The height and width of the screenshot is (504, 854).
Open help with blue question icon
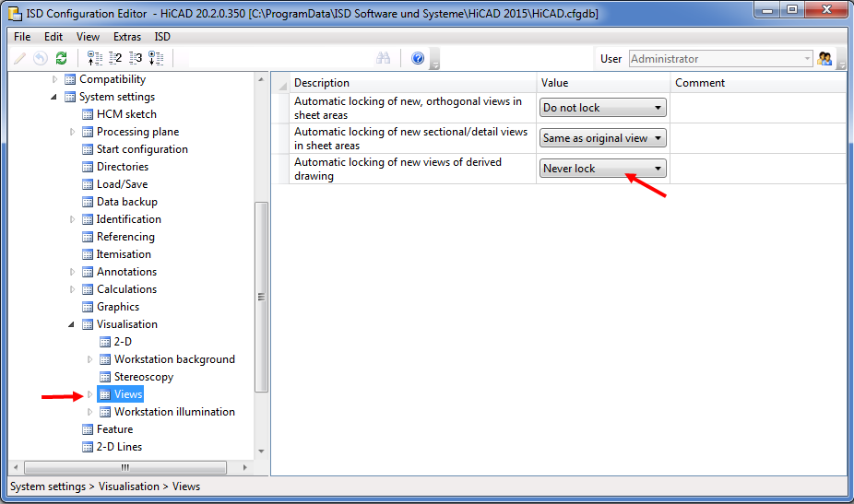tap(418, 58)
